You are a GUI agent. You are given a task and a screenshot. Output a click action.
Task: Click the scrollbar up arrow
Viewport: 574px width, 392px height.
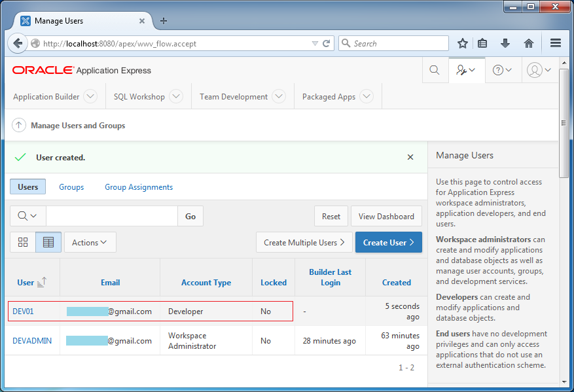(x=564, y=63)
